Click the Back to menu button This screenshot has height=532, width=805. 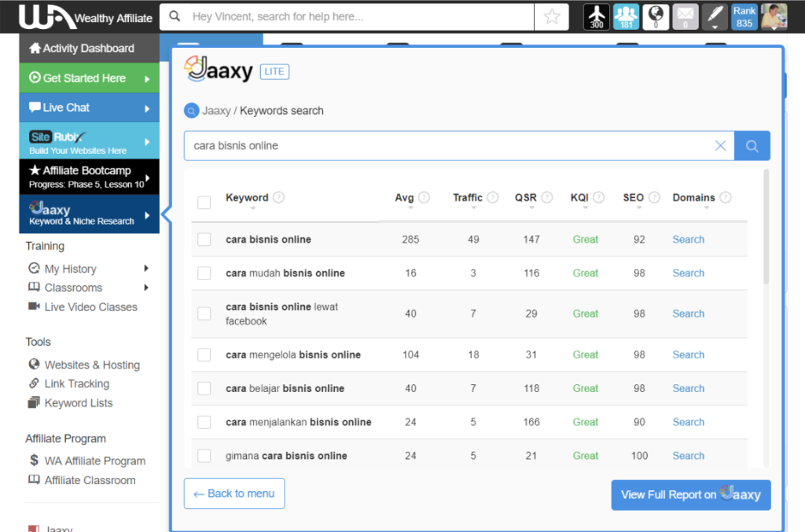234,493
